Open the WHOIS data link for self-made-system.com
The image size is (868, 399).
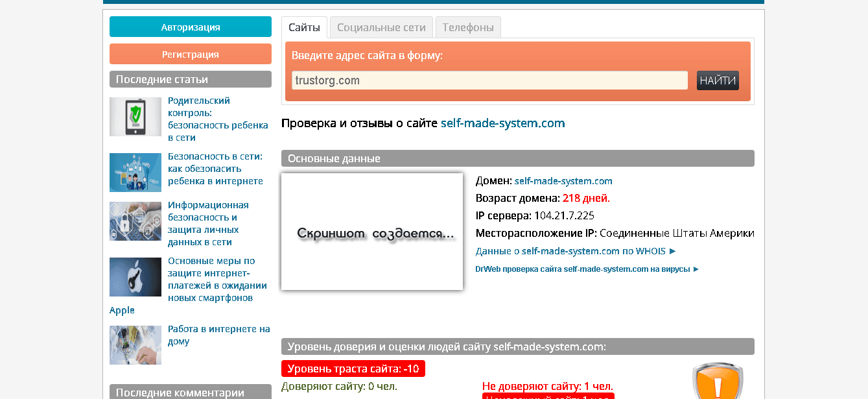(576, 251)
